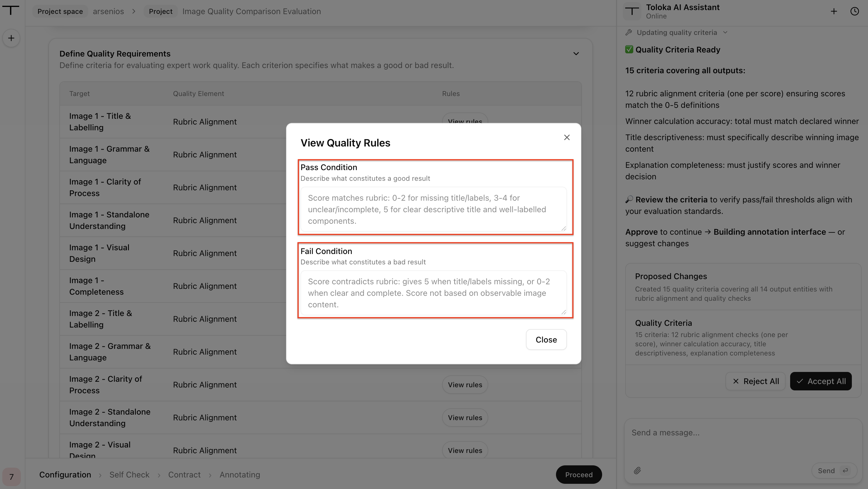
Task: Click the paperclip attachment icon
Action: click(x=637, y=471)
